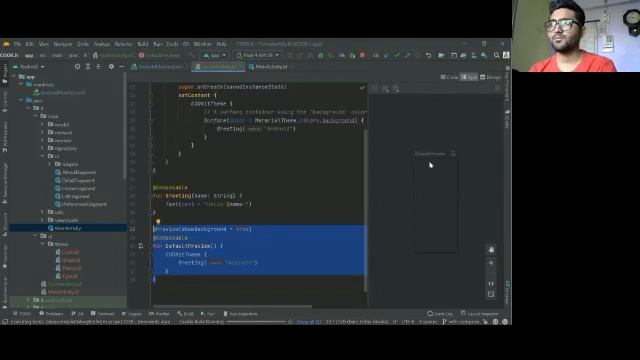The image size is (640, 360).
Task: Open Pixel 4 device selector dropdown
Action: [258, 55]
